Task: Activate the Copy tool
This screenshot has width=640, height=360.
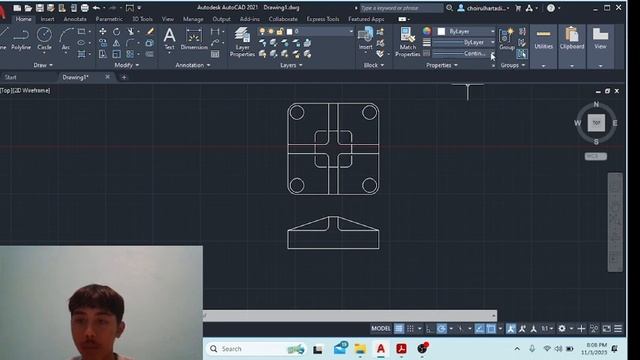Action: pos(102,43)
